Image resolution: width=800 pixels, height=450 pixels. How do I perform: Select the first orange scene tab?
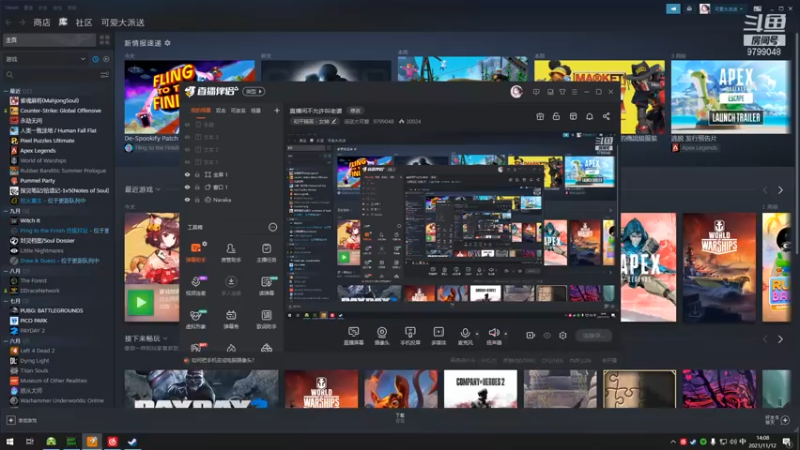[201, 110]
